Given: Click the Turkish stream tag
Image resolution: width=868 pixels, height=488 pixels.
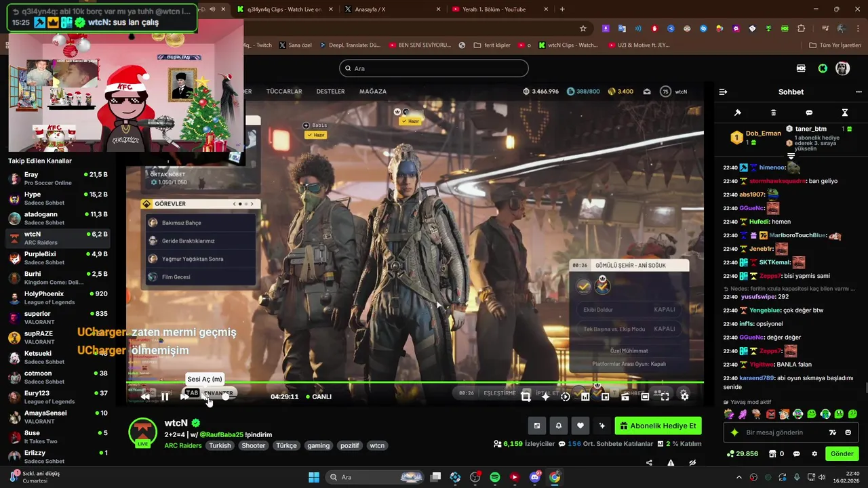Looking at the screenshot, I should coord(220,445).
